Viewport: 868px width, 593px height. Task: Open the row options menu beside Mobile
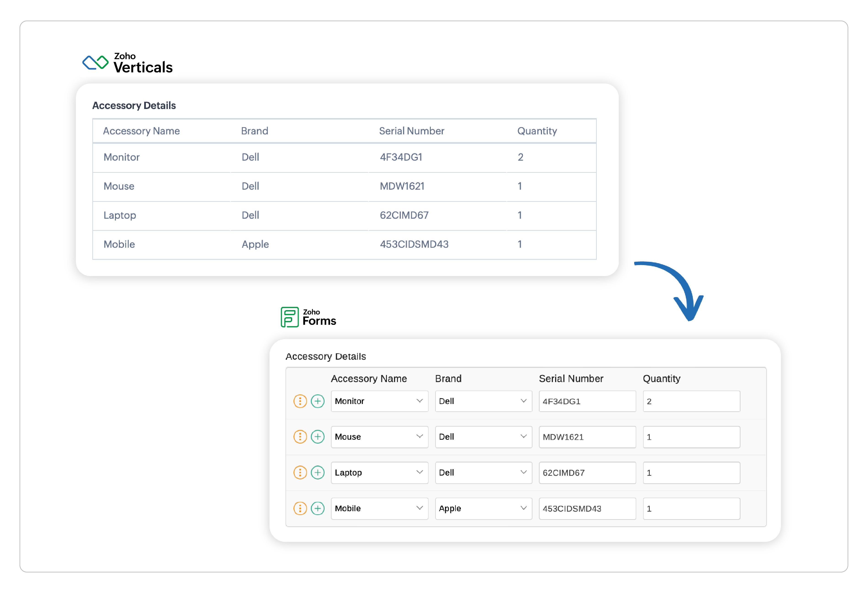click(x=300, y=508)
